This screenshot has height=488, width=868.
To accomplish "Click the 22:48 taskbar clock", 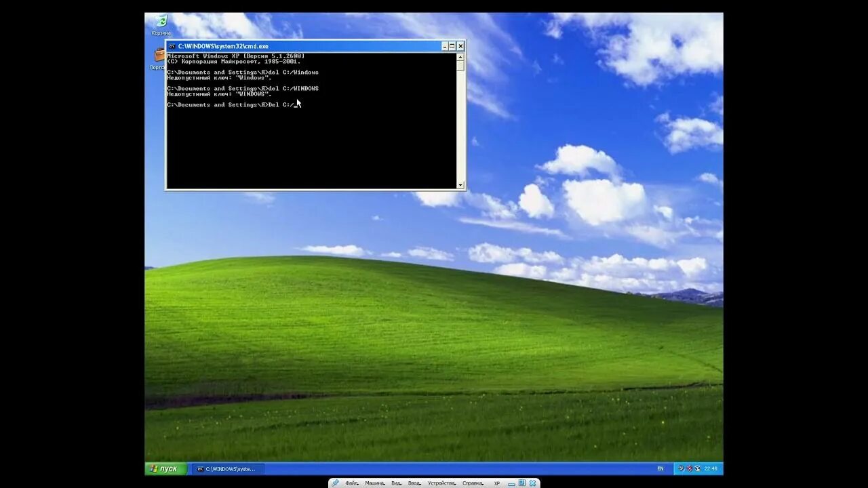I will click(711, 468).
